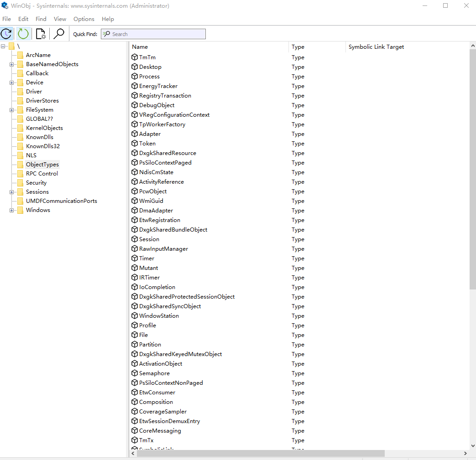476x460 pixels.
Task: Click the vertical scrollbar thumb
Action: point(473,169)
